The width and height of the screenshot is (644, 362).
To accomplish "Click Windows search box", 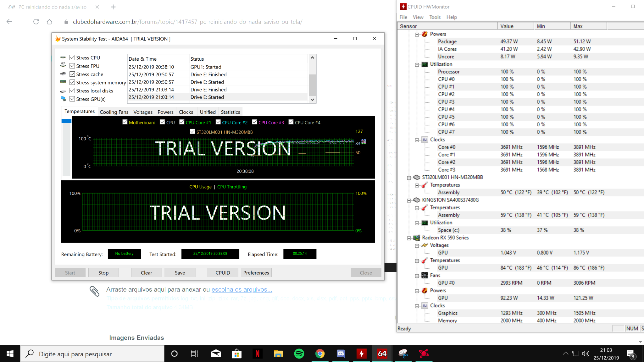I will (x=92, y=354).
